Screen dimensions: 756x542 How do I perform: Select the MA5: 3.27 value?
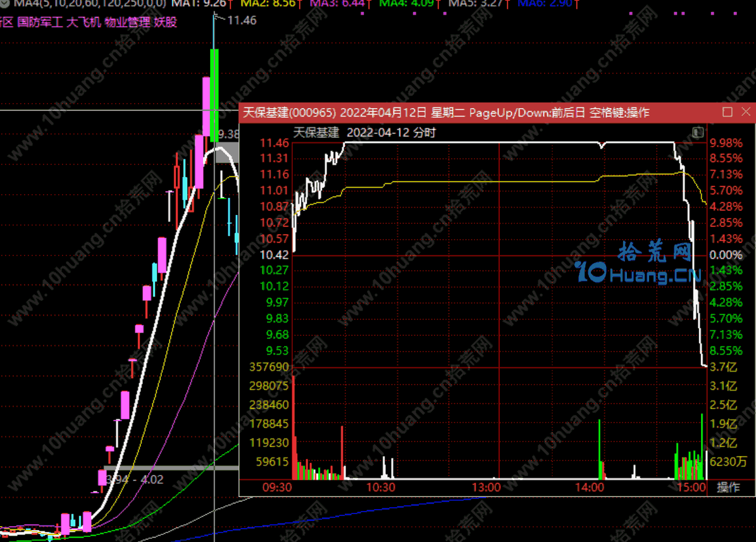click(476, 3)
